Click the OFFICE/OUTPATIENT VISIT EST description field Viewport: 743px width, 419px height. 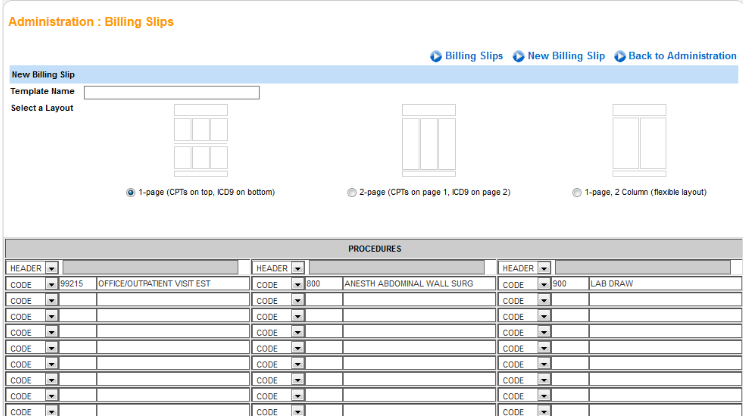[x=171, y=284]
